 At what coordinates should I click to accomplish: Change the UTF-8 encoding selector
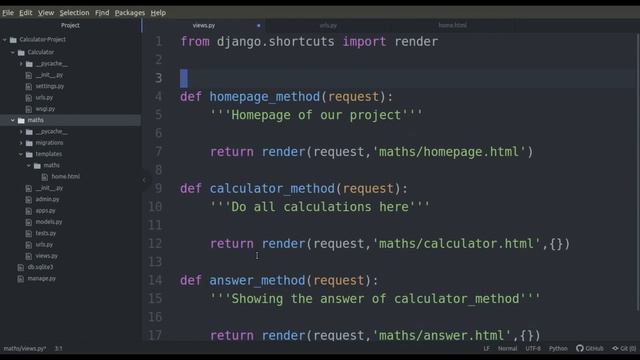[x=533, y=349]
